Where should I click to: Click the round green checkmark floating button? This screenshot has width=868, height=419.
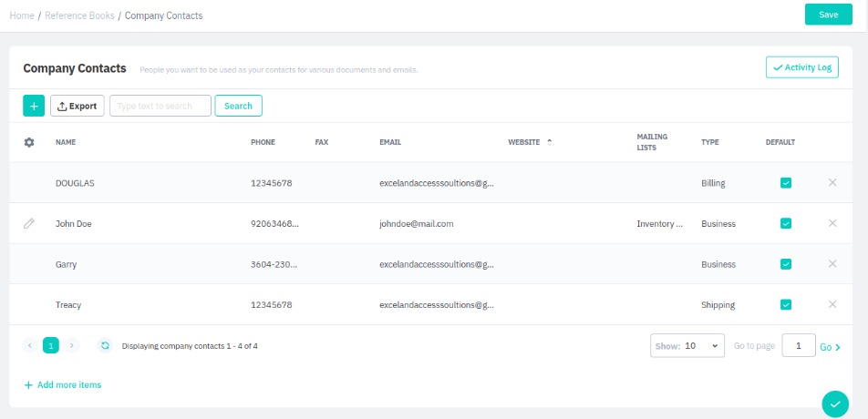tap(834, 404)
